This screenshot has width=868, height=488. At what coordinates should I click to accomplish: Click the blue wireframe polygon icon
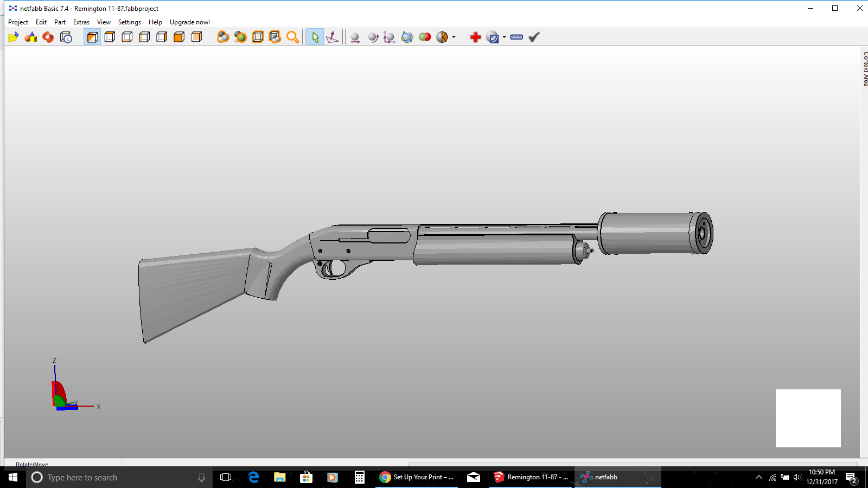tap(407, 37)
